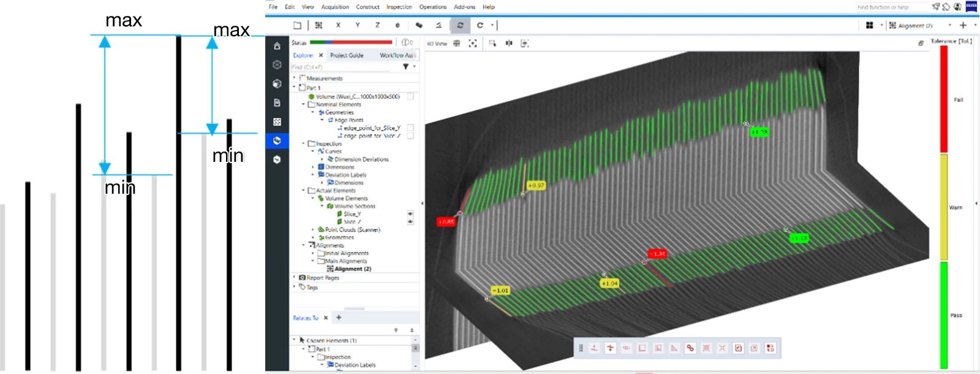980x374 pixels.
Task: Click the X axis view button
Action: tap(338, 25)
